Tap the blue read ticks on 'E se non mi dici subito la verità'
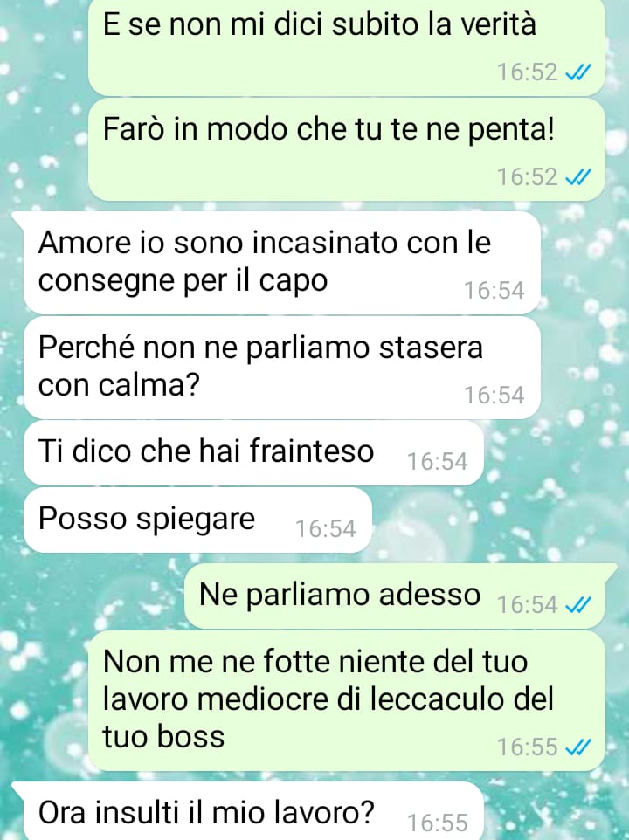Viewport: 629px width, 840px height. tap(578, 72)
